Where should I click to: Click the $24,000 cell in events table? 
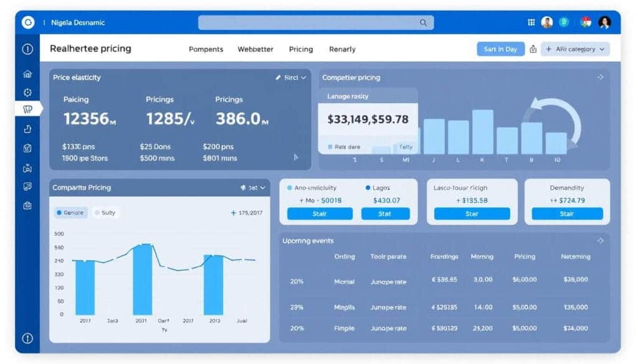tap(575, 329)
